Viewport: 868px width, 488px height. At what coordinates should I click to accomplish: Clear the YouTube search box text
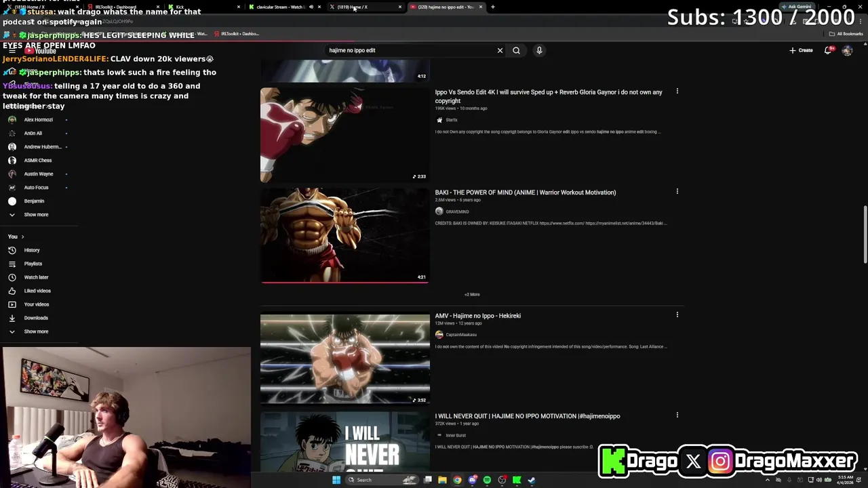500,50
